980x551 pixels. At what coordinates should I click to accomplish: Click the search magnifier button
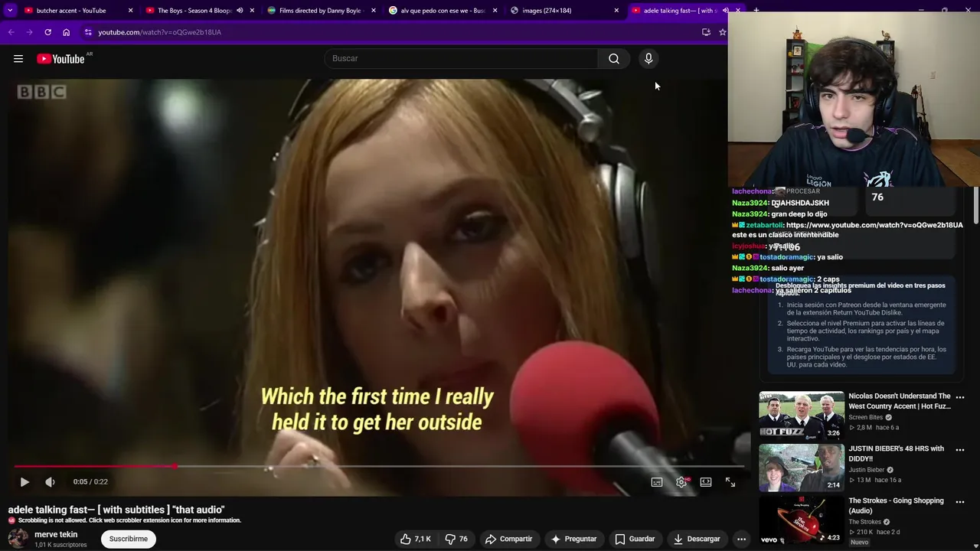[x=614, y=58]
